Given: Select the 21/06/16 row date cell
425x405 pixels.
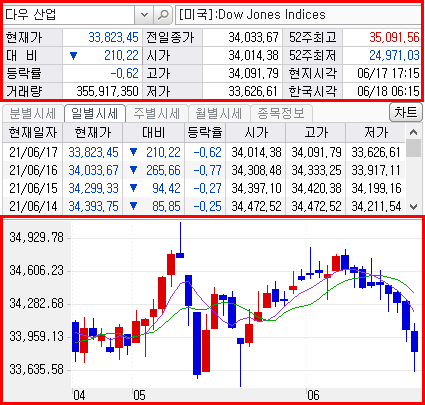Looking at the screenshot, I should pos(33,170).
